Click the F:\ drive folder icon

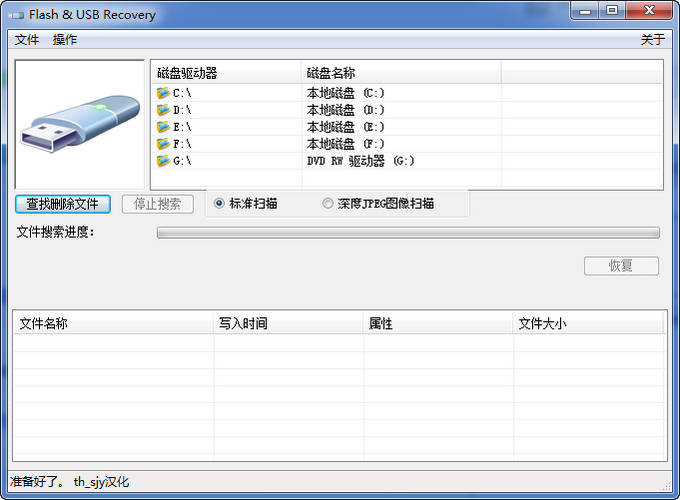click(x=163, y=144)
